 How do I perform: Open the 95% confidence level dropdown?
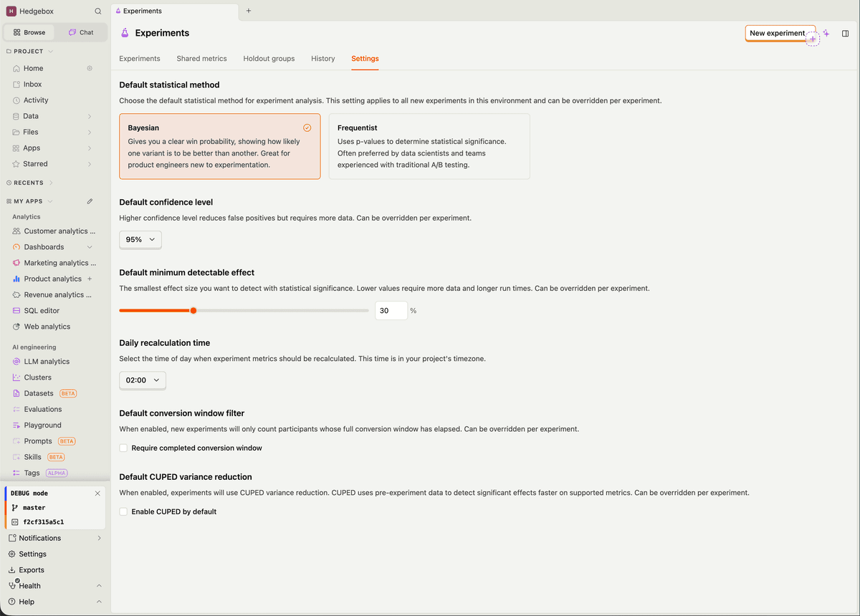[140, 240]
